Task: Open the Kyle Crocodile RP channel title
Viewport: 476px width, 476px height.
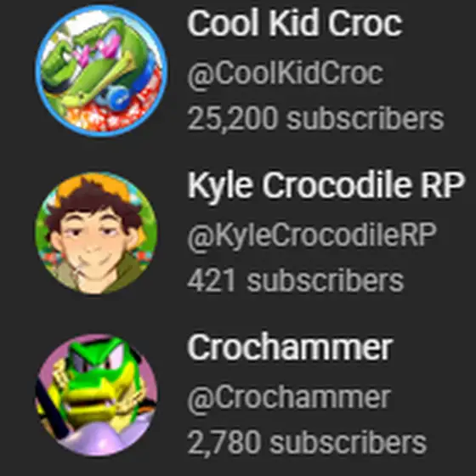Action: tap(326, 185)
